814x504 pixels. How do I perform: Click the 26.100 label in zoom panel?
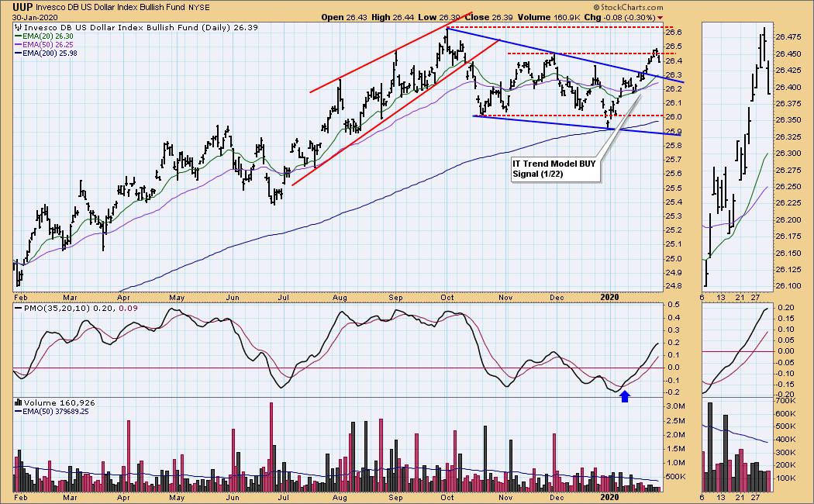click(788, 286)
